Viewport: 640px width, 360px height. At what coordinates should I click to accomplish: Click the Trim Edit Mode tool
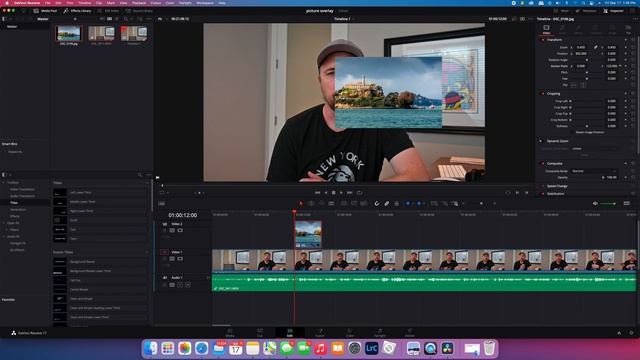point(311,203)
